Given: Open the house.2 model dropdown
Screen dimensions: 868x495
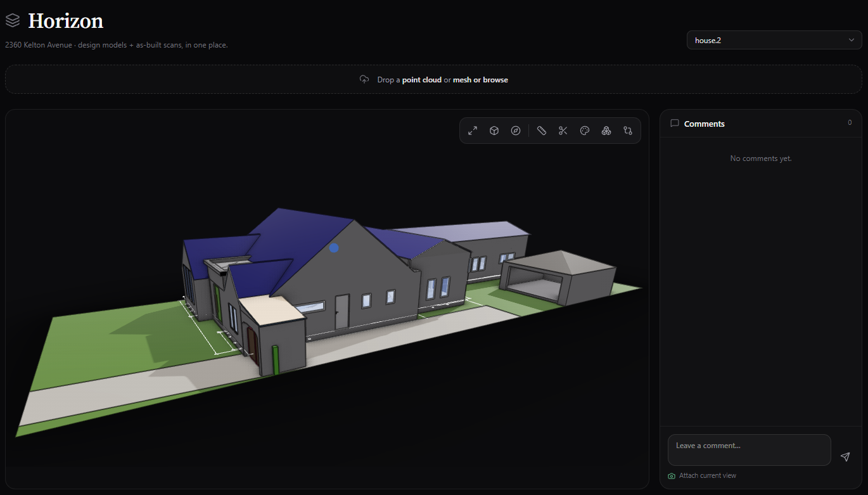Looking at the screenshot, I should (774, 40).
